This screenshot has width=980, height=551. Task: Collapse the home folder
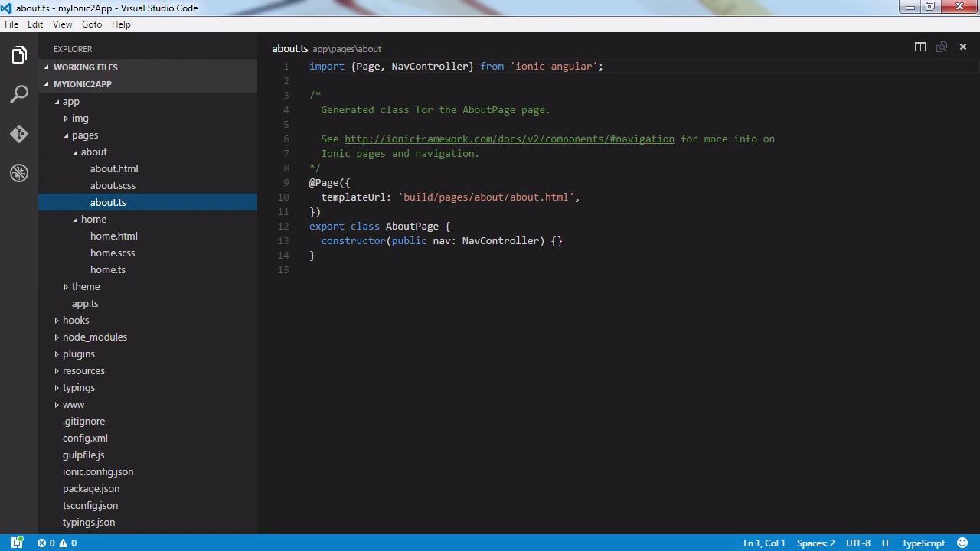(75, 219)
